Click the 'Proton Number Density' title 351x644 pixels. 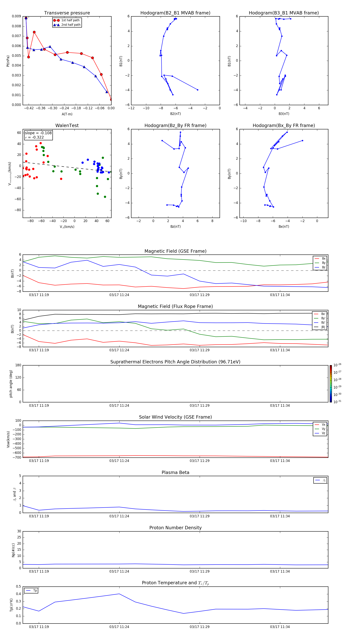tap(175, 528)
